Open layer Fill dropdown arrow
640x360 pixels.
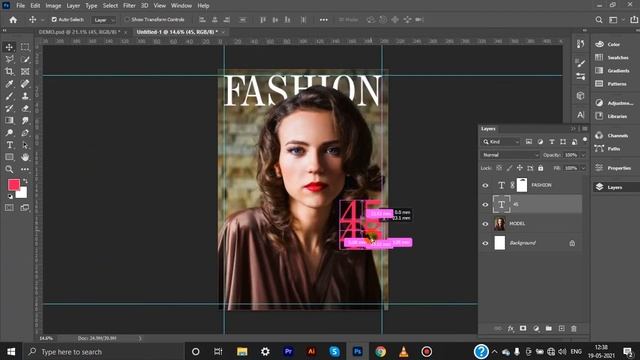[583, 168]
